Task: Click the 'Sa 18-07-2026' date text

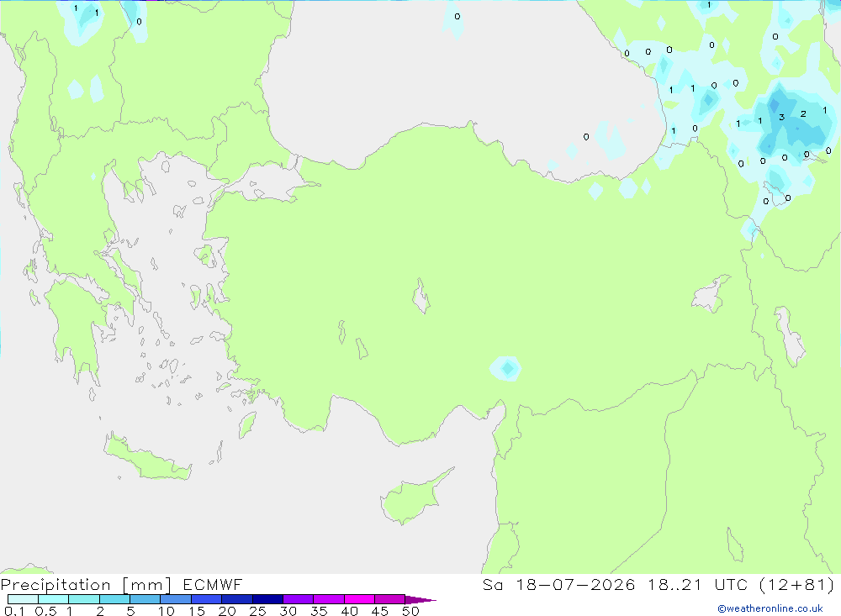Action: pos(558,584)
